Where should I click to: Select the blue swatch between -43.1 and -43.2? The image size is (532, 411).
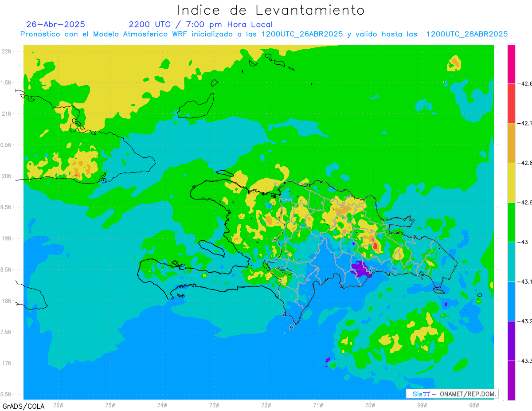[511, 301]
